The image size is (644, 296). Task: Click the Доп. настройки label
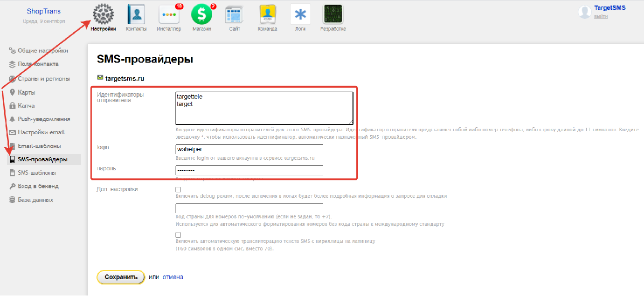tap(117, 189)
